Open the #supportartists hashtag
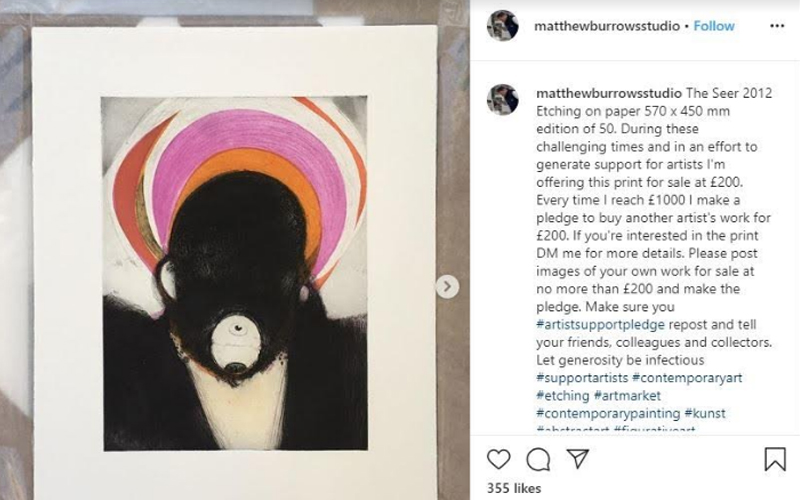This screenshot has height=500, width=800. point(582,378)
